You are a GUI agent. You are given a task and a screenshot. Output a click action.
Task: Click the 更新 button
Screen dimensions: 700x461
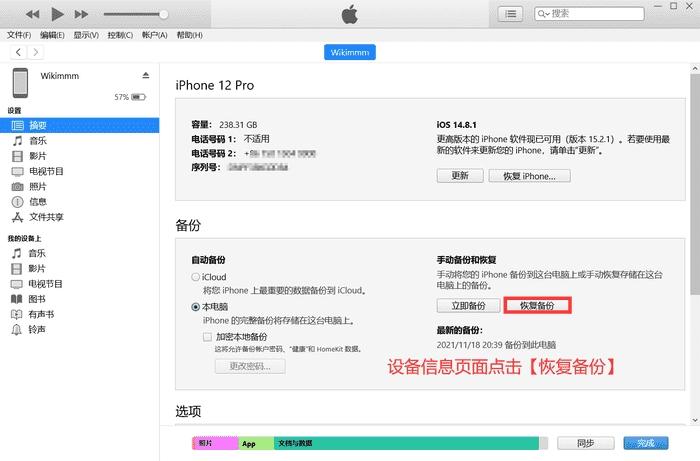coord(460,176)
